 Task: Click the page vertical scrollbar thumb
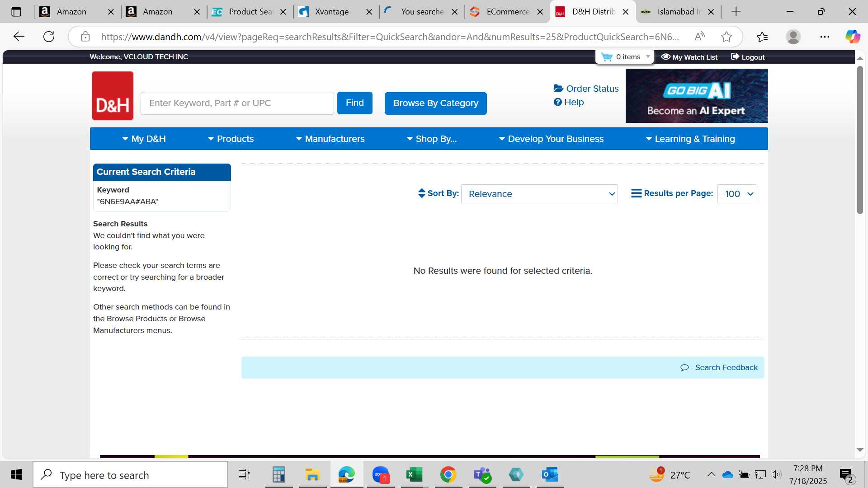860,140
